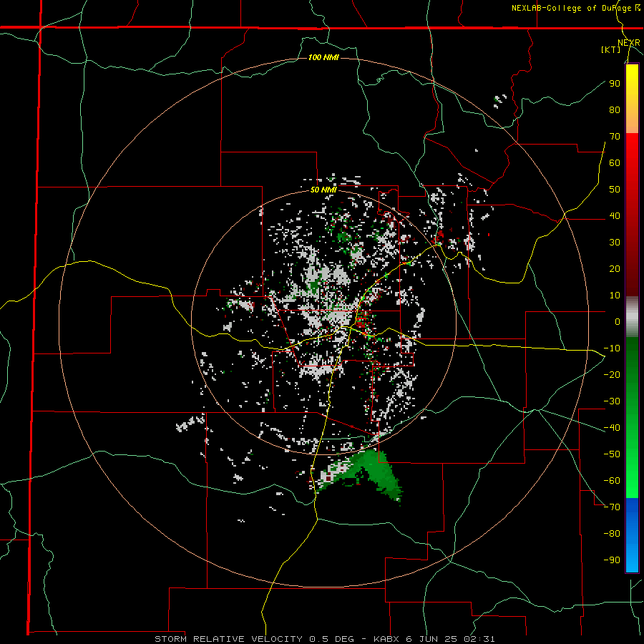
Task: Click the NEXR label above the color bar
Action: (629, 43)
